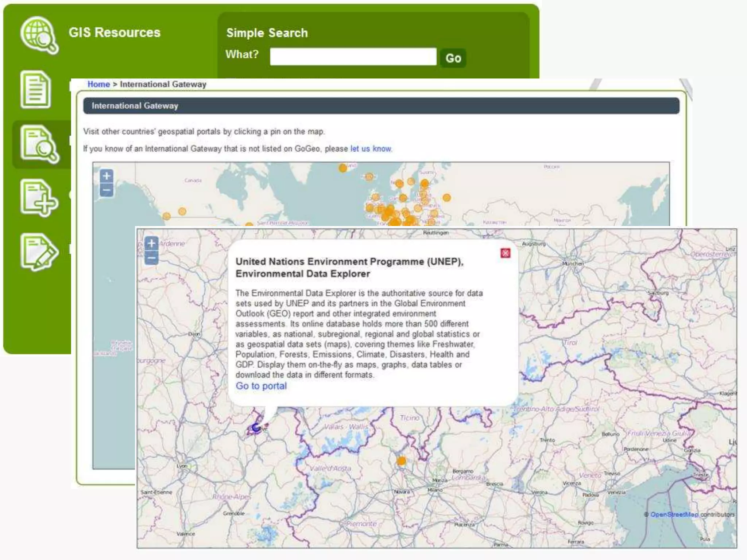Zoom out on the world map
This screenshot has height=560, width=747.
(x=107, y=190)
